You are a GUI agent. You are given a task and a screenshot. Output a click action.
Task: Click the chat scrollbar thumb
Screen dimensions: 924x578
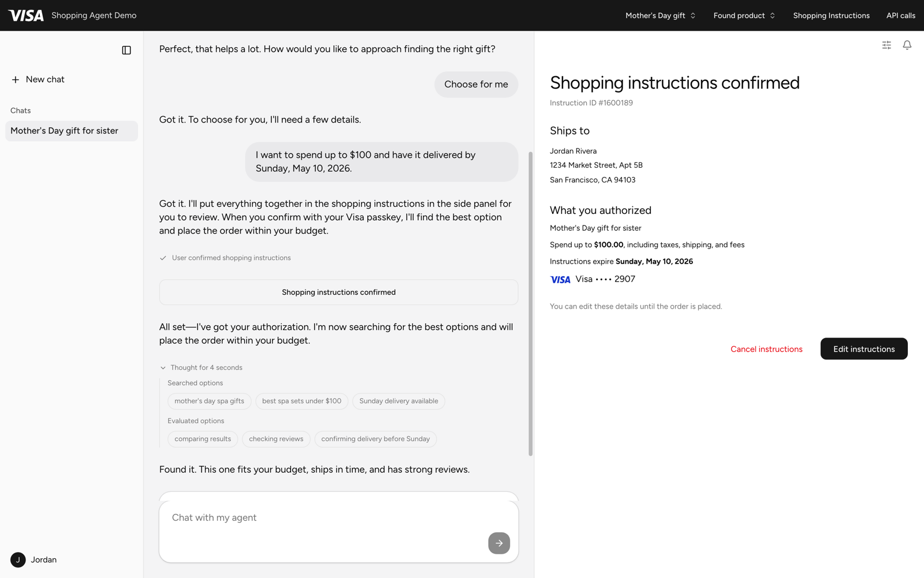pyautogui.click(x=531, y=303)
